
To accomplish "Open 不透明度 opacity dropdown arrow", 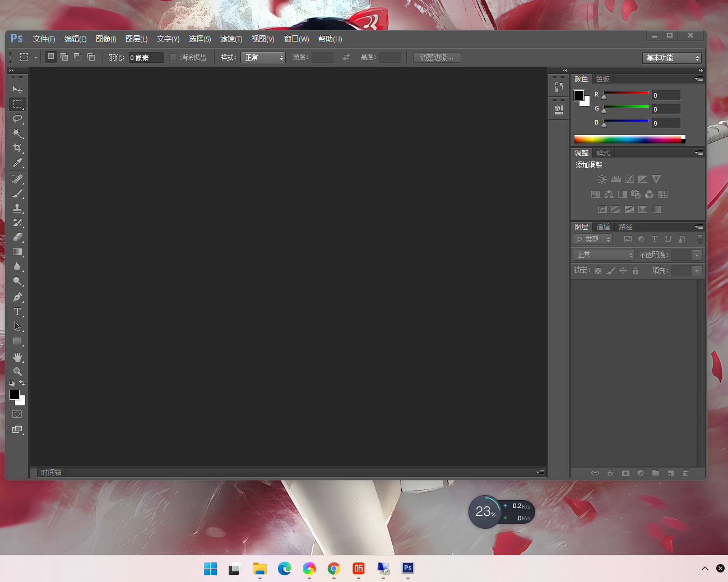I will [697, 255].
